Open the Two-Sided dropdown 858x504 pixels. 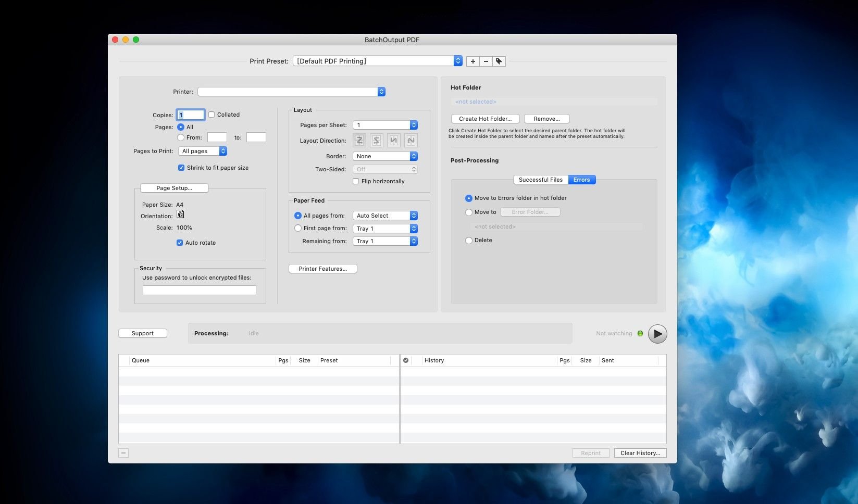tap(385, 169)
